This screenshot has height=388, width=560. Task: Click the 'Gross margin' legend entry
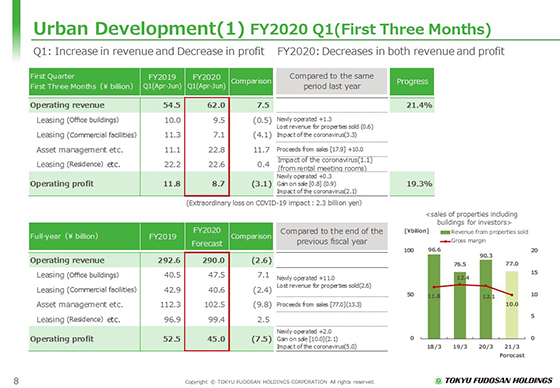point(463,241)
